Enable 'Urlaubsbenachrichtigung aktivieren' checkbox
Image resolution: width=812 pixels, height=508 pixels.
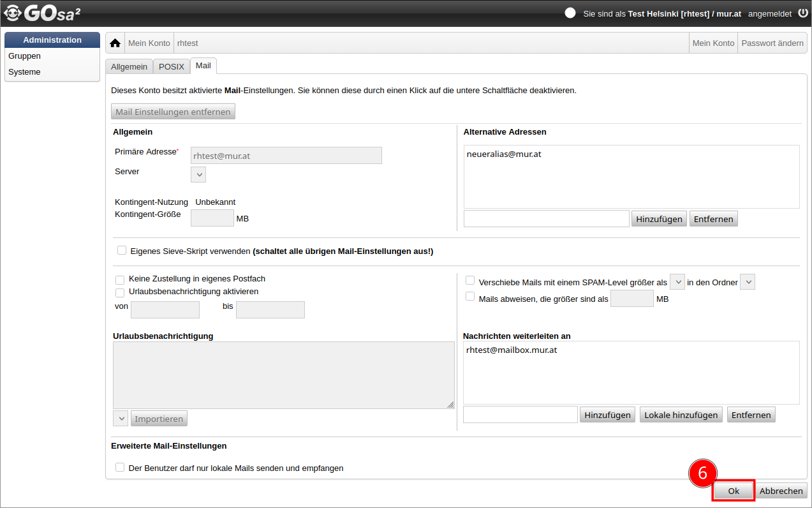click(x=120, y=292)
